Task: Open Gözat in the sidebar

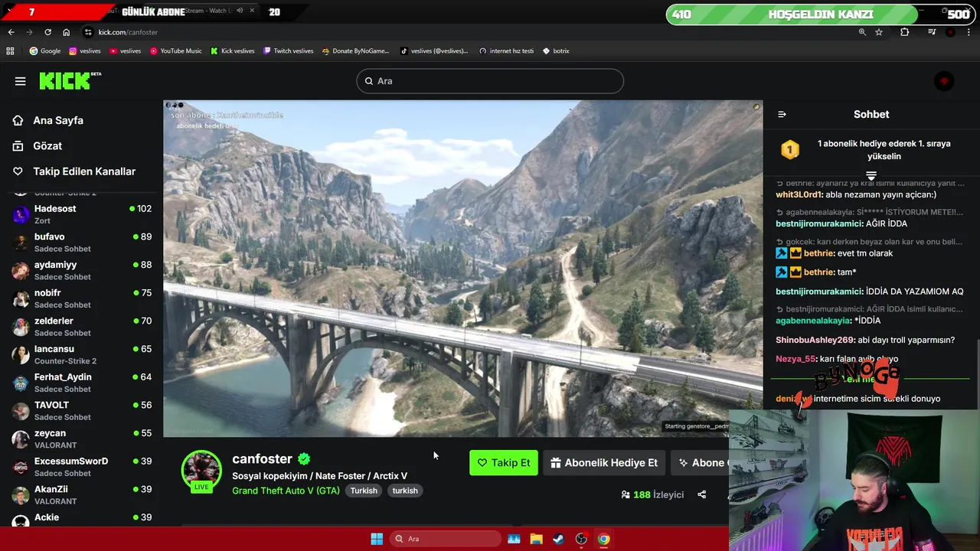Action: 47,145
